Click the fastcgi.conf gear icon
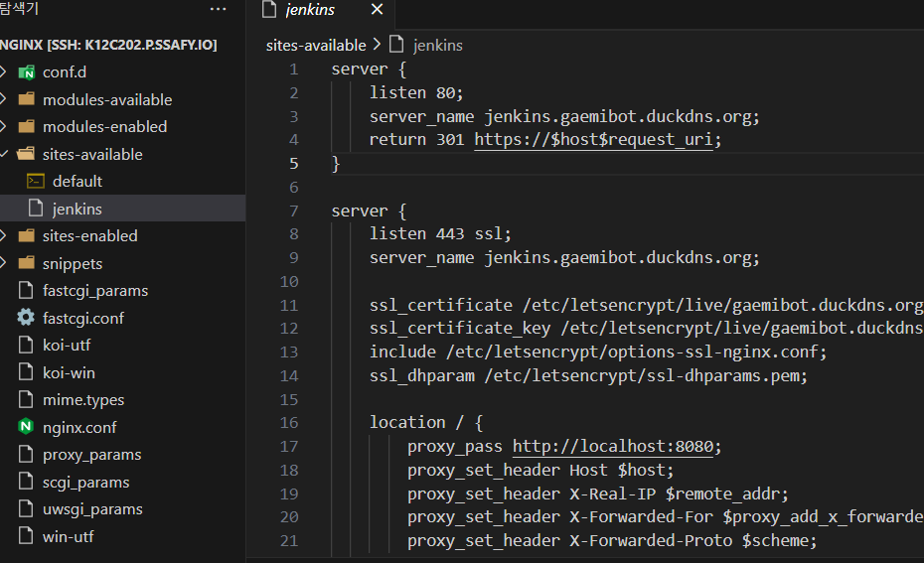924x563 pixels. coord(26,318)
